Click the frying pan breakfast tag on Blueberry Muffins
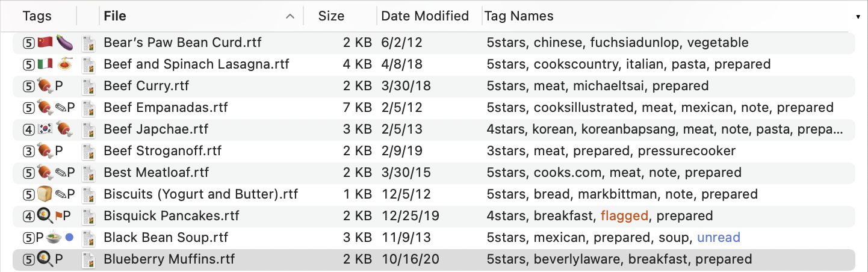This screenshot has height=272, width=868. 45,259
